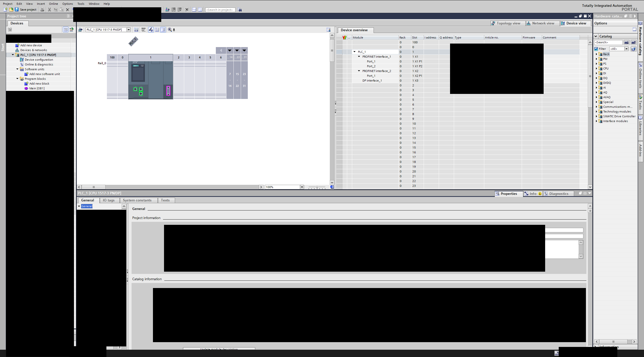The width and height of the screenshot is (644, 357).
Task: Expand slot group 14 dropdown arrow on rack
Action: coord(230,50)
